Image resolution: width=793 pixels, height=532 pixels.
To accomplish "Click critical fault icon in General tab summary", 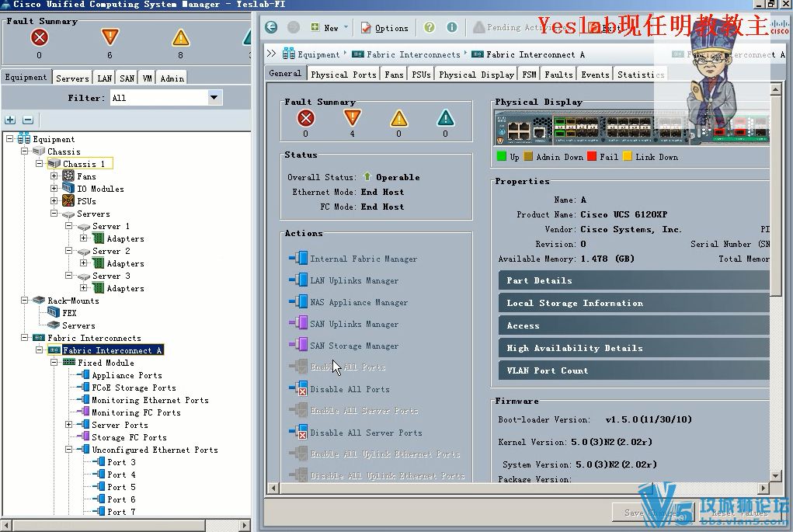I will click(x=305, y=118).
